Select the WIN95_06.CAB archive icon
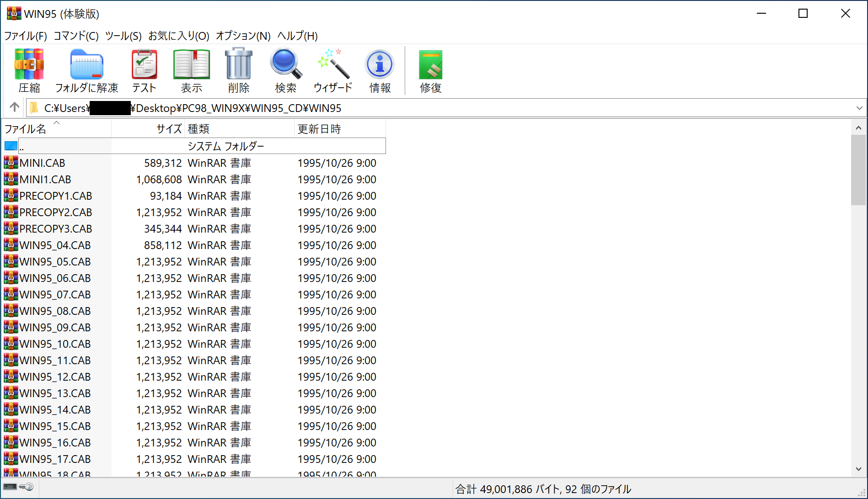The height and width of the screenshot is (499, 868). click(x=11, y=278)
